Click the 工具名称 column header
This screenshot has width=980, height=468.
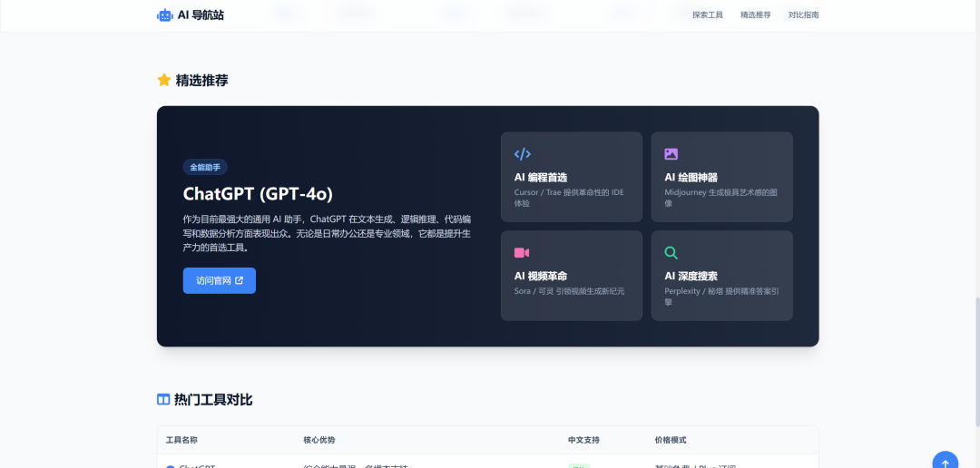181,440
